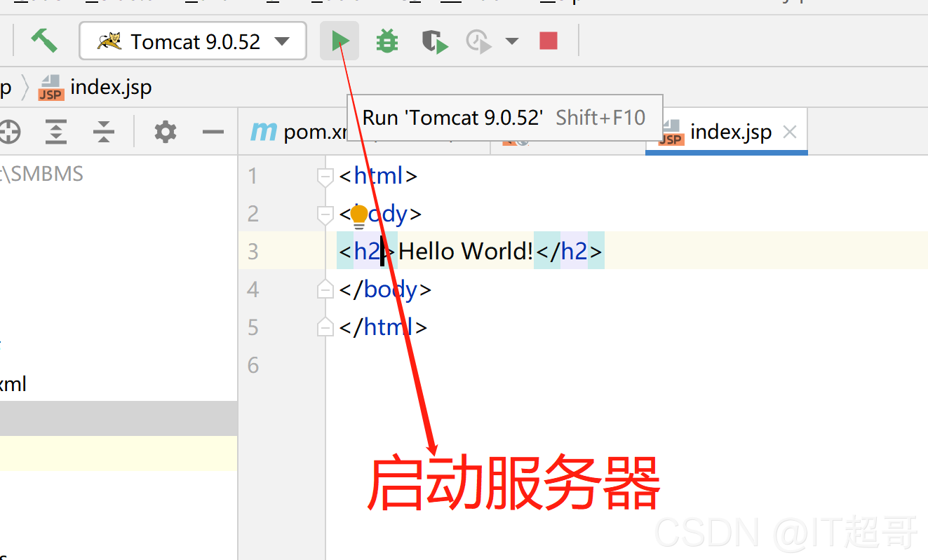Click the Hello World! text on line 3
The image size is (928, 560).
pos(466,251)
